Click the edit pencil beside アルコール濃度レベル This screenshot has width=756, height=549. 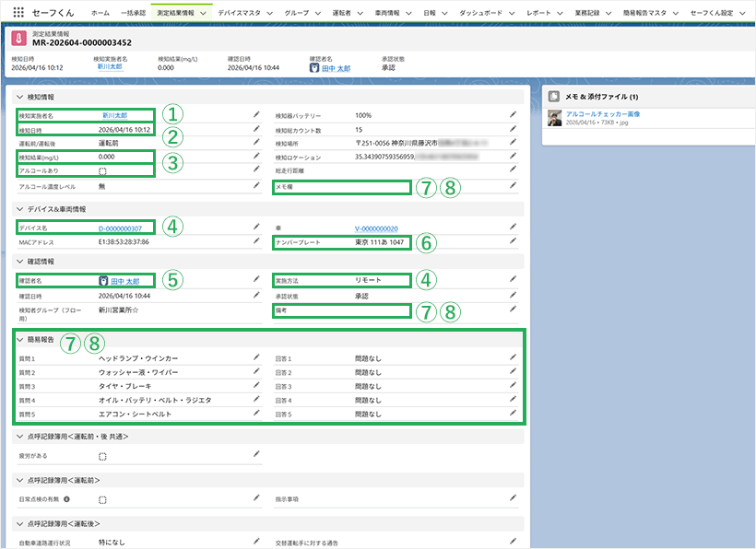click(x=256, y=185)
